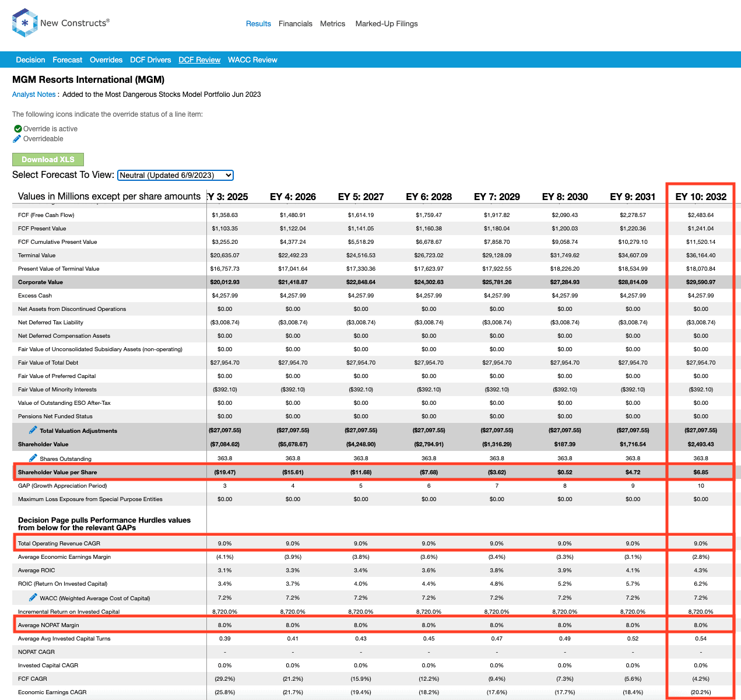The width and height of the screenshot is (741, 700).
Task: Select the DCF Review tab
Action: [199, 60]
